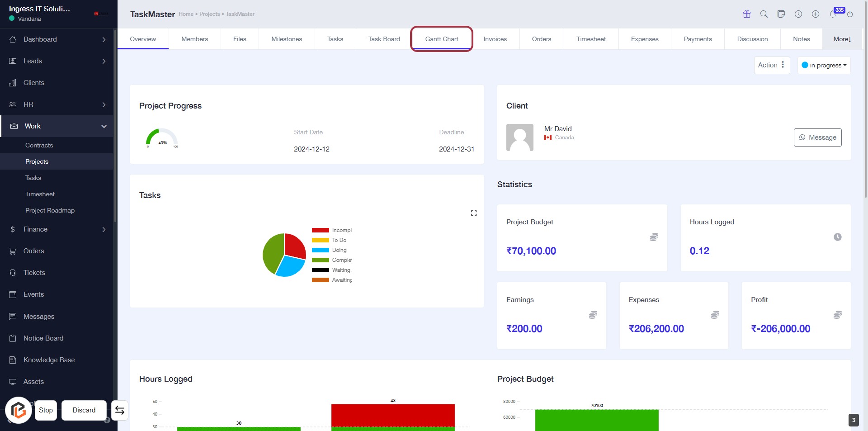Viewport: 868px width, 431px height.
Task: Open the gift icon in top bar
Action: coord(747,14)
